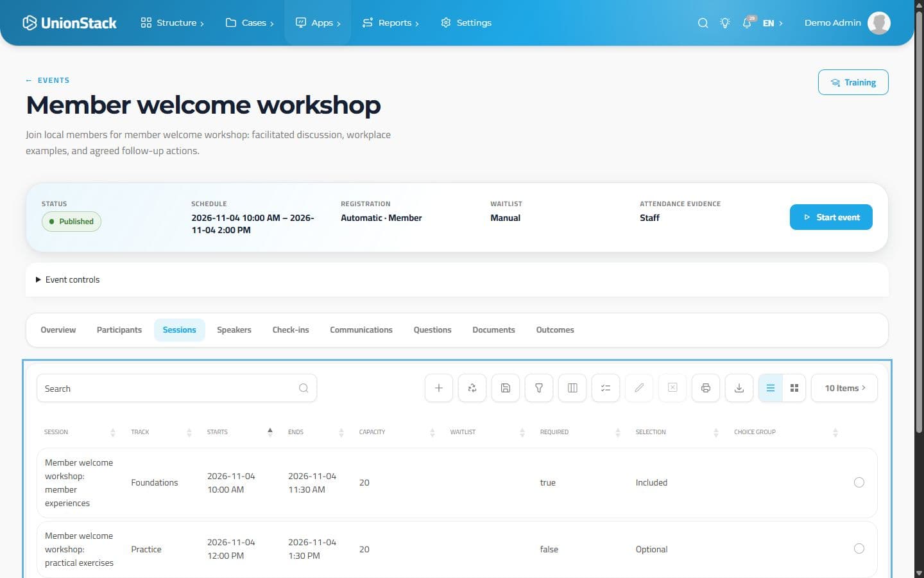Expand Event controls

[68, 280]
